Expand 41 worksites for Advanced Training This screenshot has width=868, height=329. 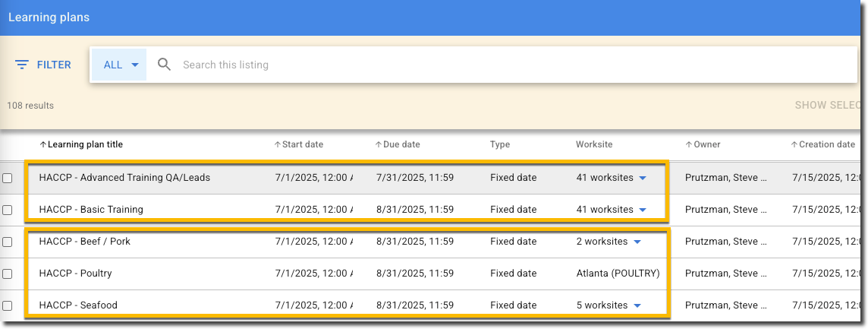642,178
